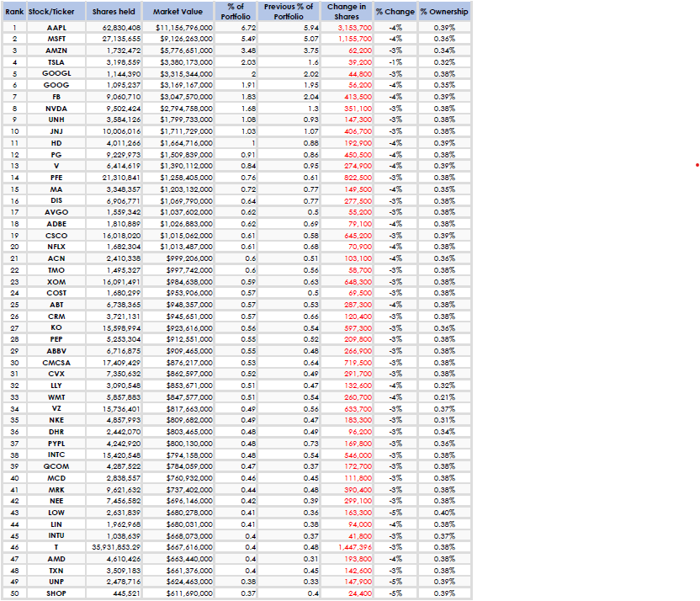Viewport: 700px width, 601px height.
Task: Select the UNH ticker cell
Action: pyautogui.click(x=56, y=120)
